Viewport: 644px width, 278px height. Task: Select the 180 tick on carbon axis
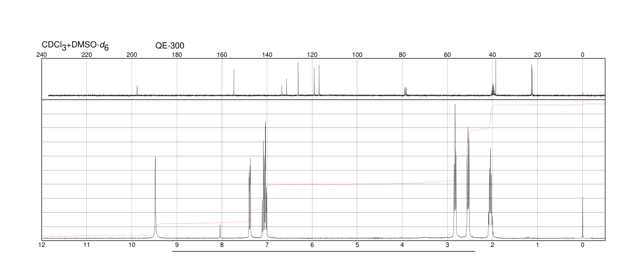pos(177,55)
